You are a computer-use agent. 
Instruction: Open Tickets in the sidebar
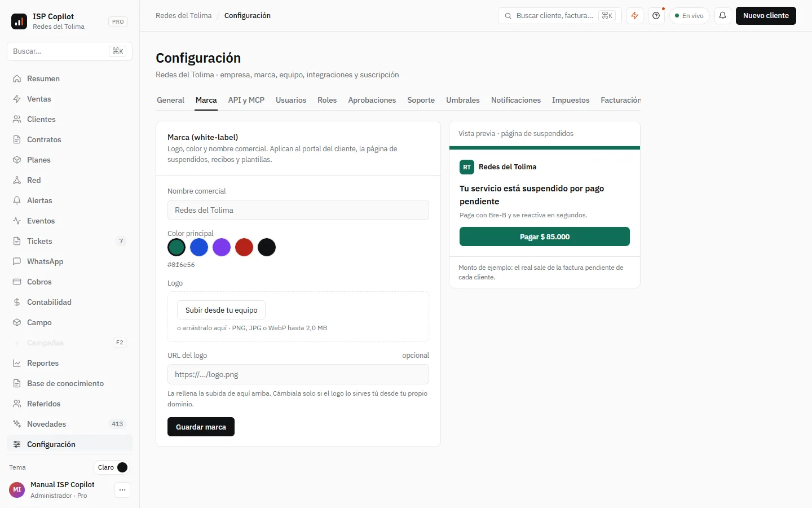pyautogui.click(x=69, y=241)
